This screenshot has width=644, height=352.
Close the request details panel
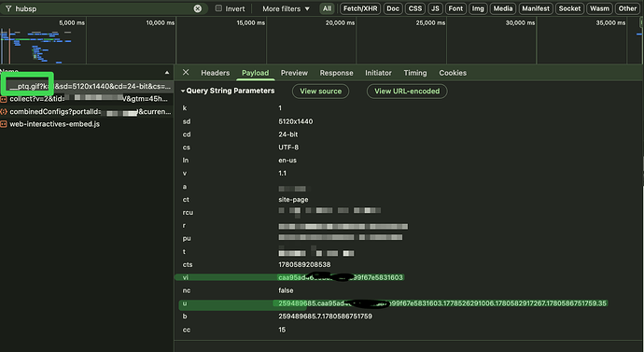click(x=186, y=72)
